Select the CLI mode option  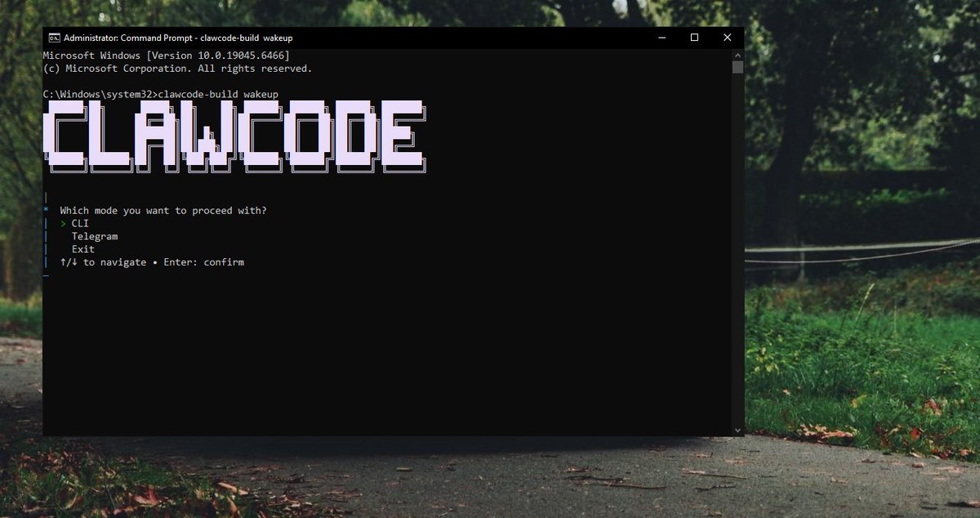click(x=80, y=223)
